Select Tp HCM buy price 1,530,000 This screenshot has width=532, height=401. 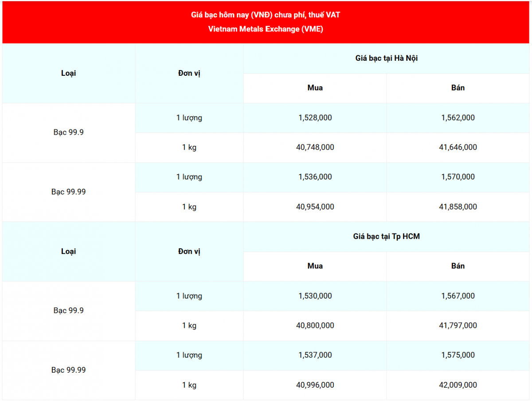(315, 296)
